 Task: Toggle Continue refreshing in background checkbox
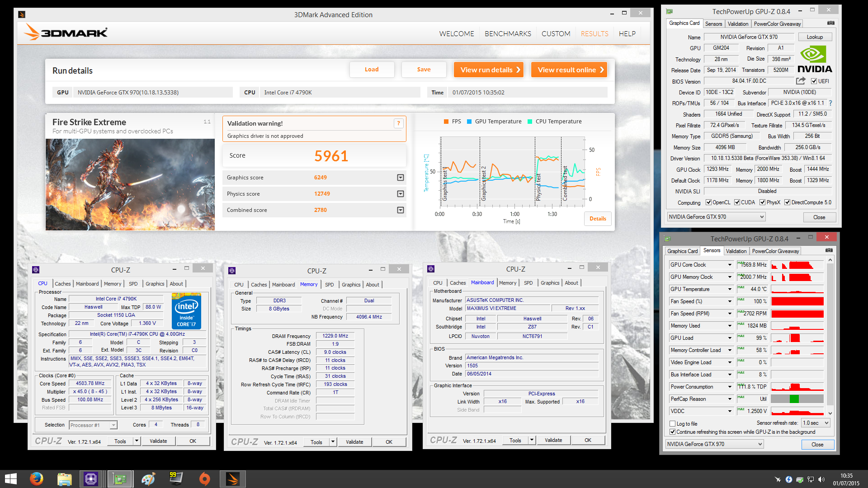(672, 432)
